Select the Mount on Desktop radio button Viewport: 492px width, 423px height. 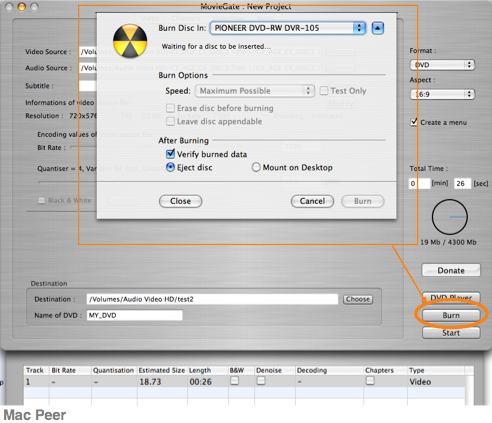click(256, 167)
